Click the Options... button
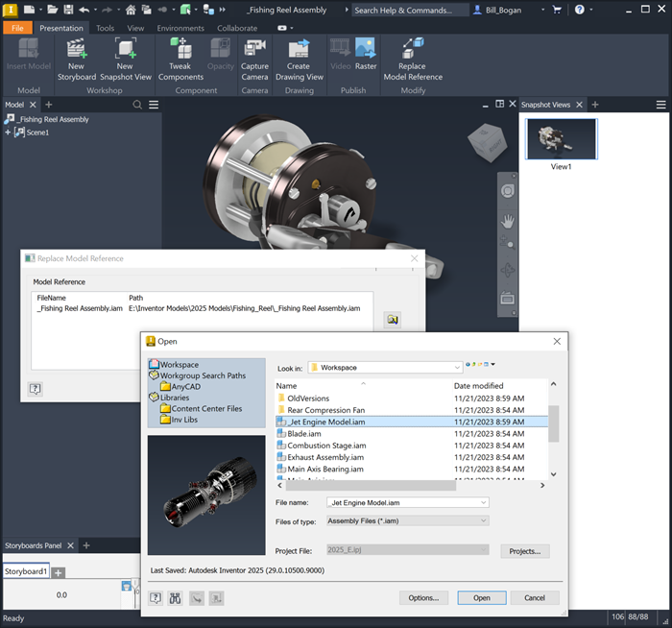Screen dimensions: 672x628 pyautogui.click(x=423, y=598)
